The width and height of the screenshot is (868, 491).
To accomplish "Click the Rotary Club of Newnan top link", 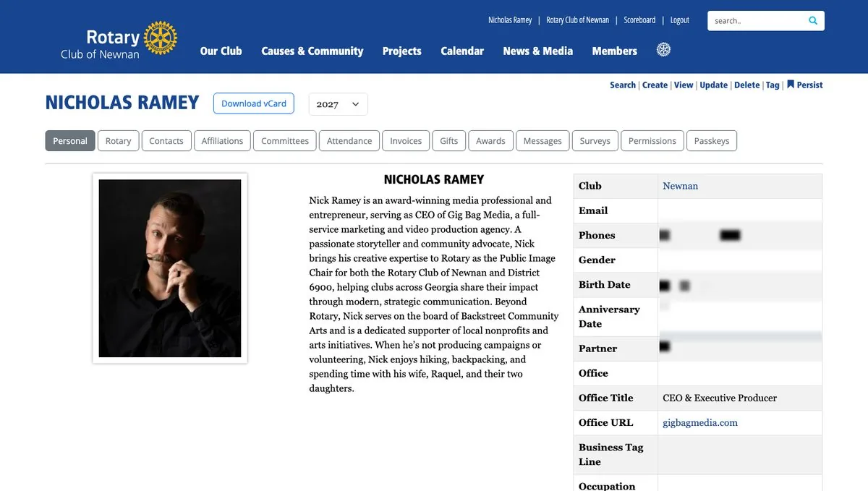I will [577, 20].
